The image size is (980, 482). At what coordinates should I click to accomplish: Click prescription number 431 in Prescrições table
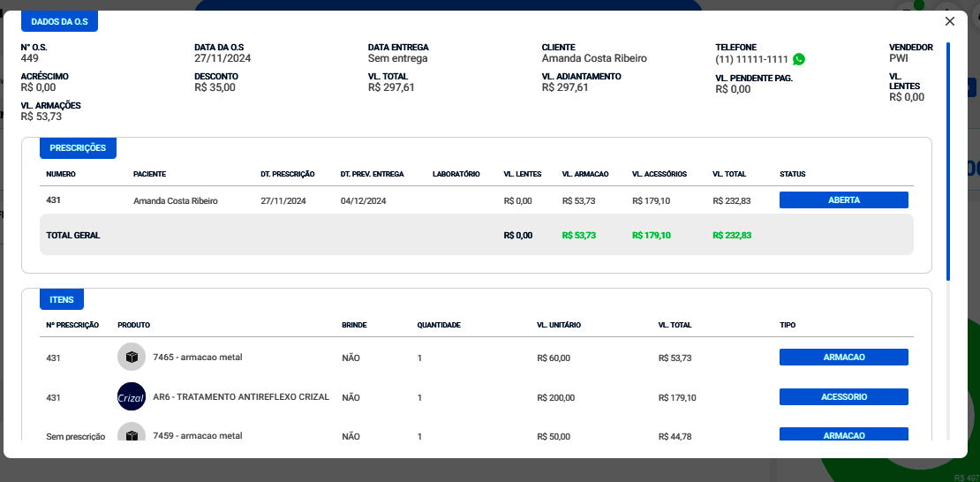(54, 200)
